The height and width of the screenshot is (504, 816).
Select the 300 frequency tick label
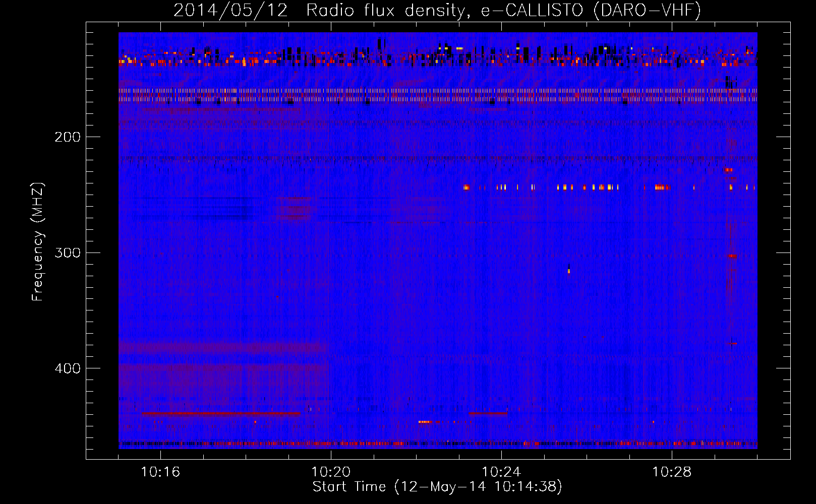point(68,253)
